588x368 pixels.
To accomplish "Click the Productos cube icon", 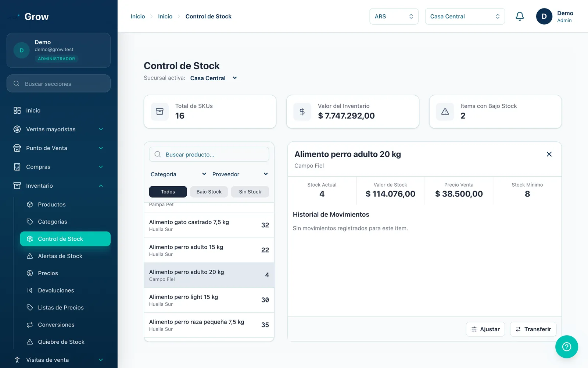I will (x=30, y=204).
